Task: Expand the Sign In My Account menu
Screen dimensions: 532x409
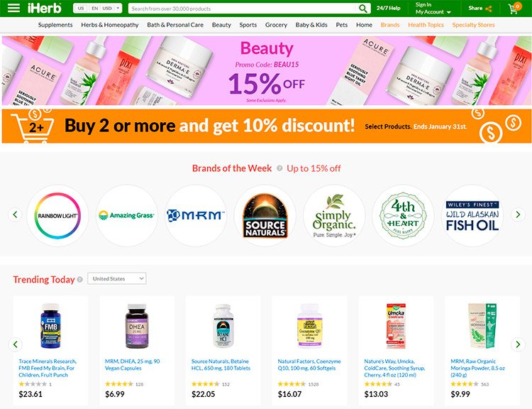Action: pyautogui.click(x=433, y=8)
